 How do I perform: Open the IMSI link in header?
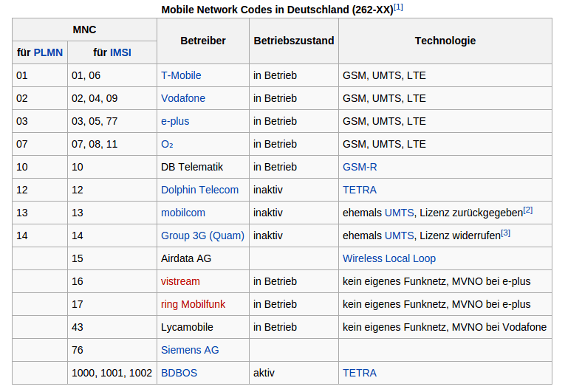[x=120, y=52]
